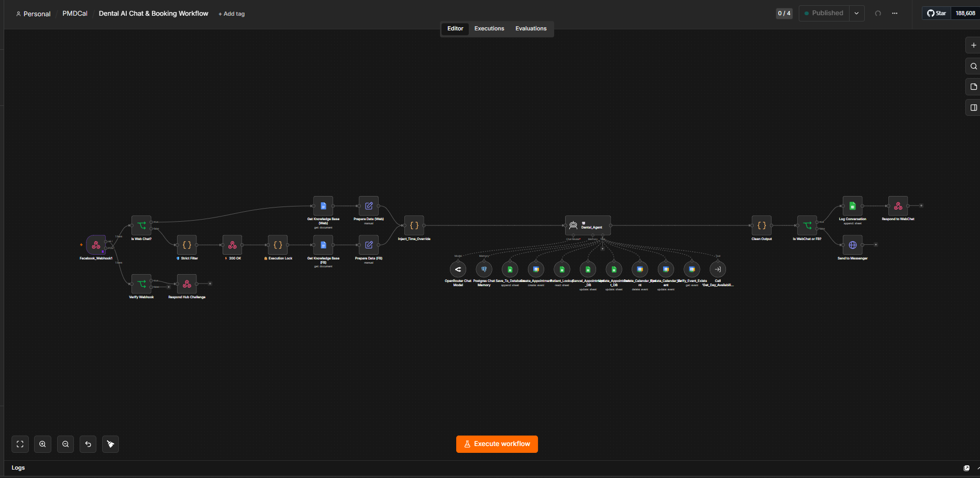This screenshot has height=478, width=980.
Task: Switch to the Executions tab
Action: (x=489, y=29)
